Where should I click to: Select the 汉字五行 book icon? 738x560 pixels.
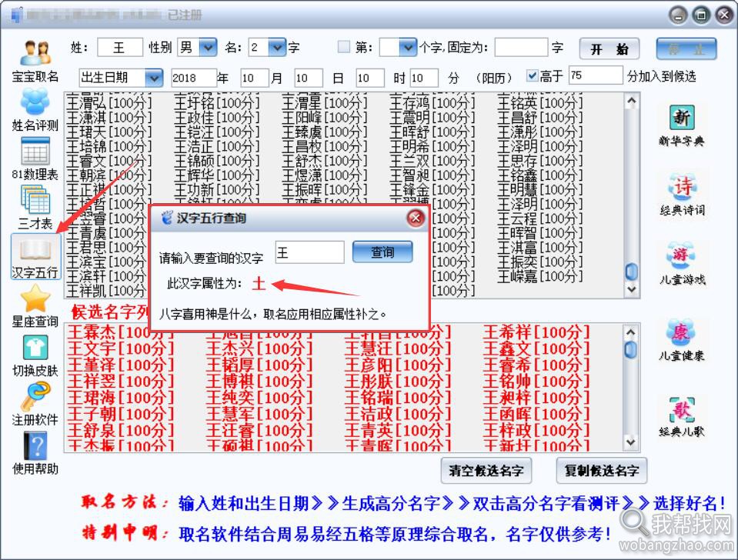tap(35, 256)
